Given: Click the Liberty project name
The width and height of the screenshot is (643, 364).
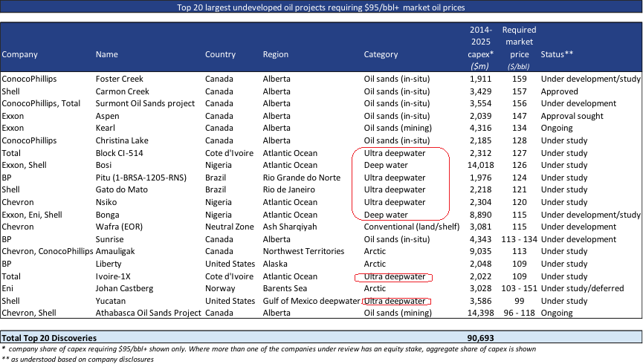Looking at the screenshot, I should click(109, 264).
